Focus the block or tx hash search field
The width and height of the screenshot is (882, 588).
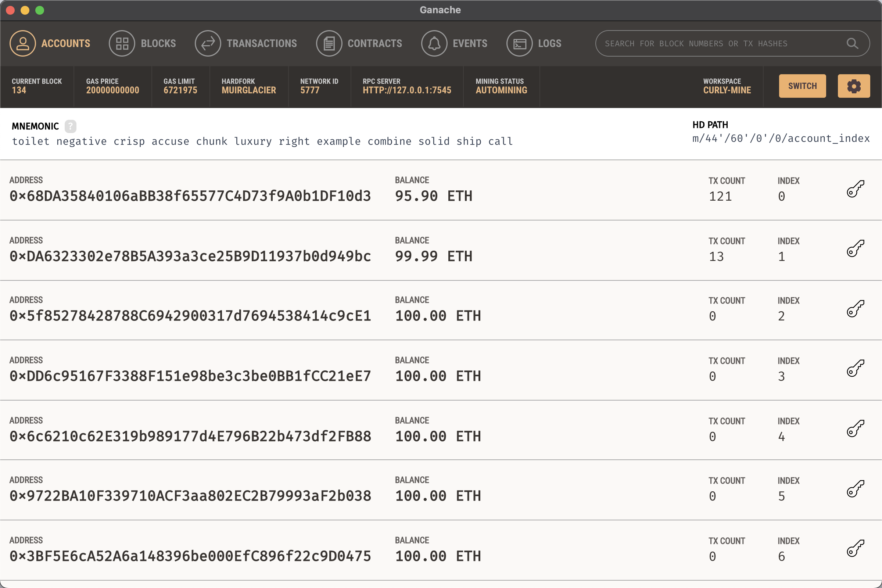[x=713, y=43]
